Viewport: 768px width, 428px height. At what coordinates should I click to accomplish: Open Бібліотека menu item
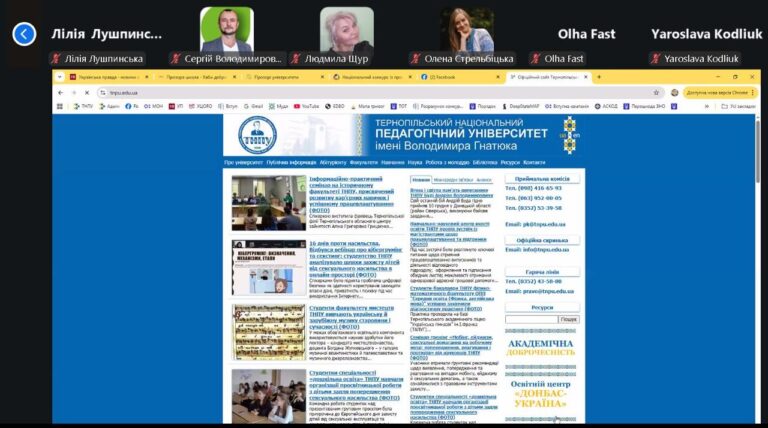(x=485, y=163)
